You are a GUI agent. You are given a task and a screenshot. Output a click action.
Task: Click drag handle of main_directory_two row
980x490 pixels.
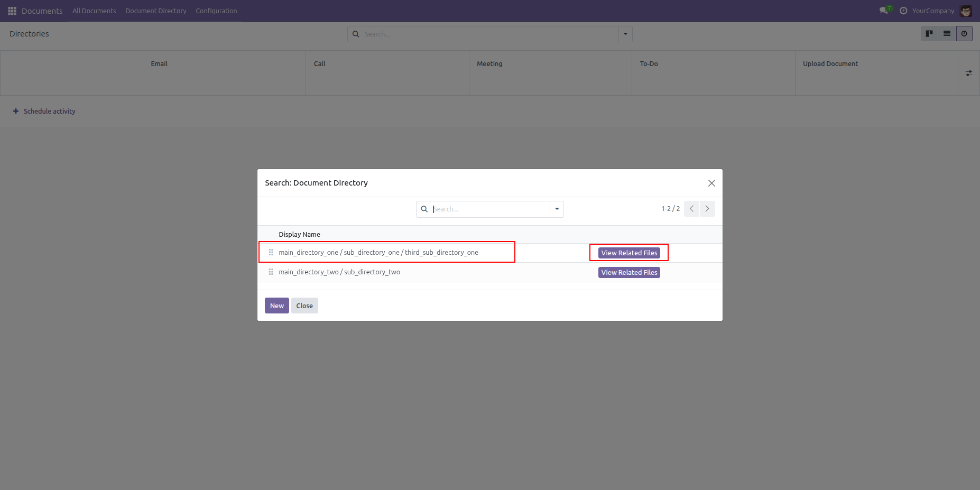(x=271, y=272)
